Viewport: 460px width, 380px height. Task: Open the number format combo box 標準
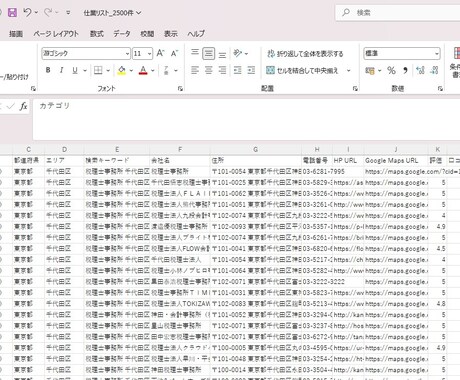[402, 53]
